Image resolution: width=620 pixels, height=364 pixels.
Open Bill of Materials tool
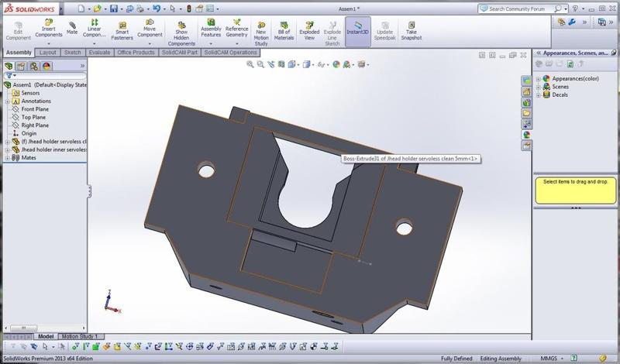tap(284, 31)
